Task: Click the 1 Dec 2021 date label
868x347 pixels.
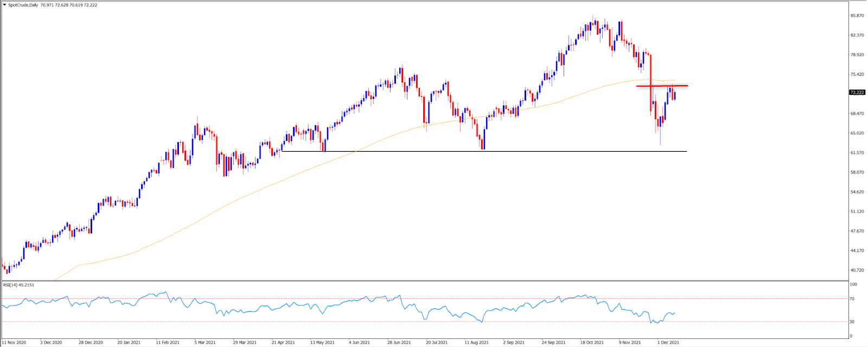Action: (668, 343)
